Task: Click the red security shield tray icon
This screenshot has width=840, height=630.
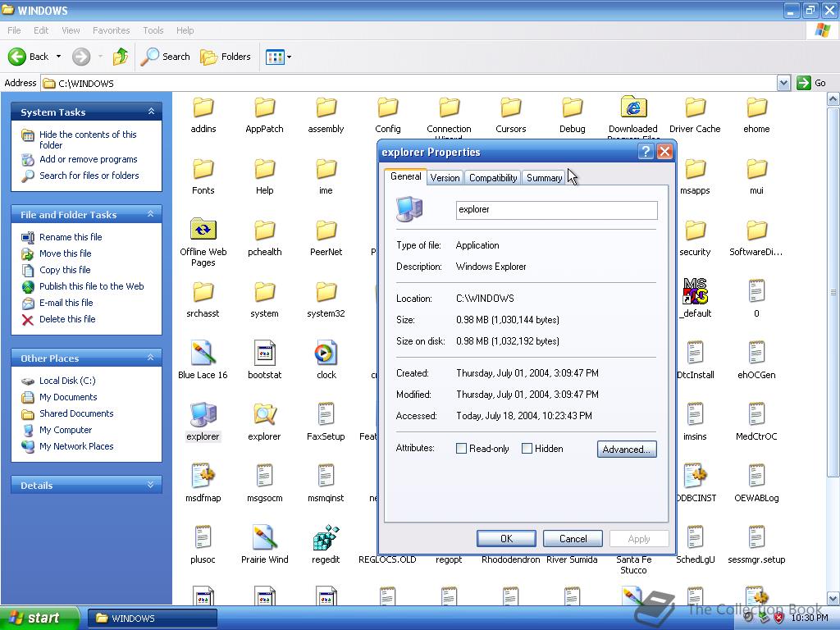Action: tap(779, 618)
